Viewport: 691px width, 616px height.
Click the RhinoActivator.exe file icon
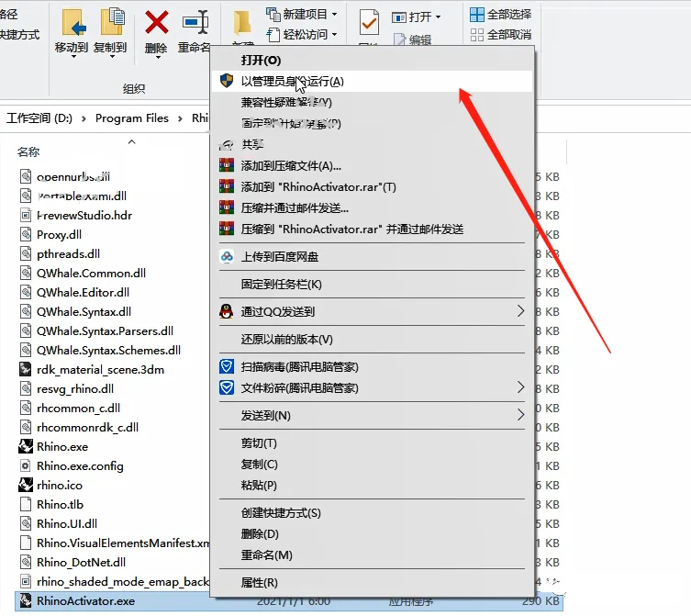point(26,600)
